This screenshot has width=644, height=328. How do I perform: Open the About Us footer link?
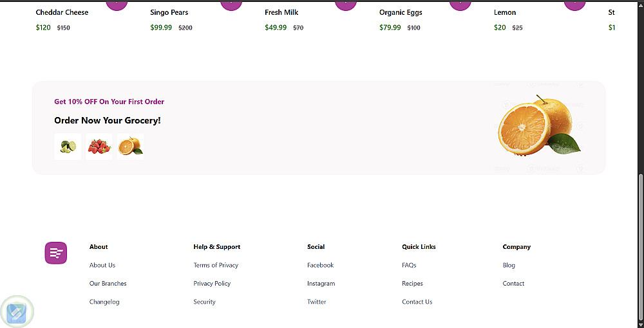[102, 265]
